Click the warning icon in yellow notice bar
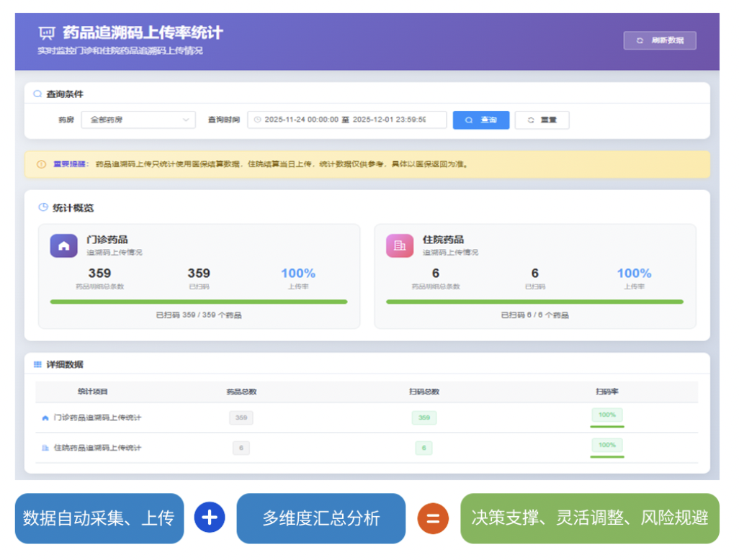The height and width of the screenshot is (560, 739). 41,164
